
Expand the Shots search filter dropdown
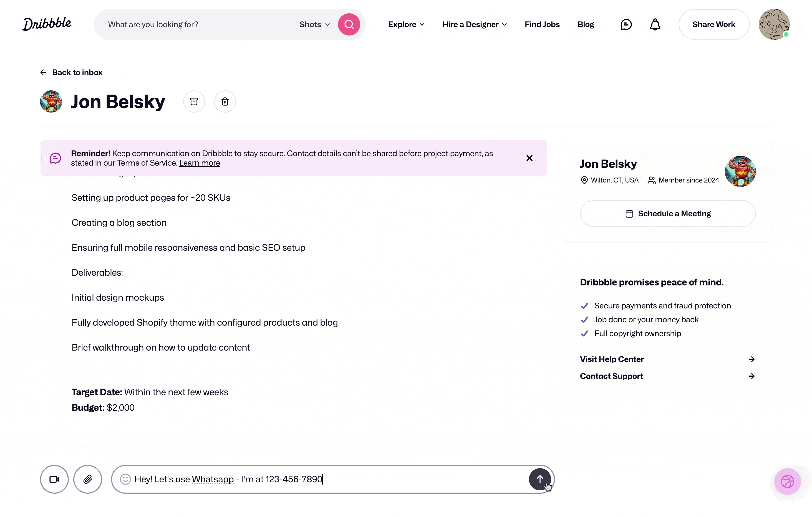click(x=314, y=24)
